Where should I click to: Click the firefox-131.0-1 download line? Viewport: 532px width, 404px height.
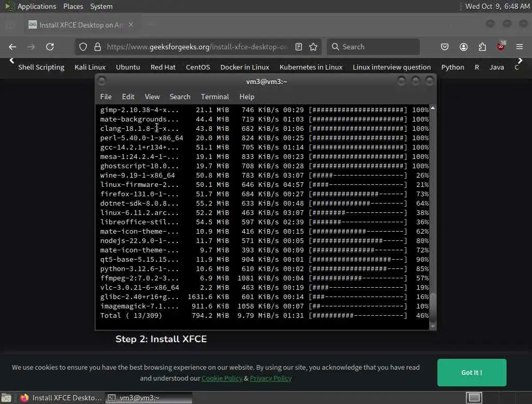[264, 194]
